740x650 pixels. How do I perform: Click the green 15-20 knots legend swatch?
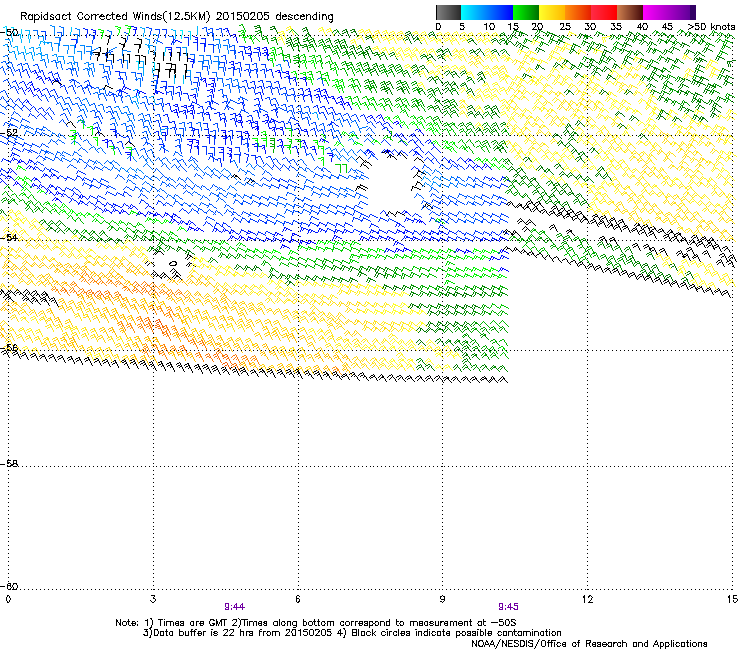point(526,12)
